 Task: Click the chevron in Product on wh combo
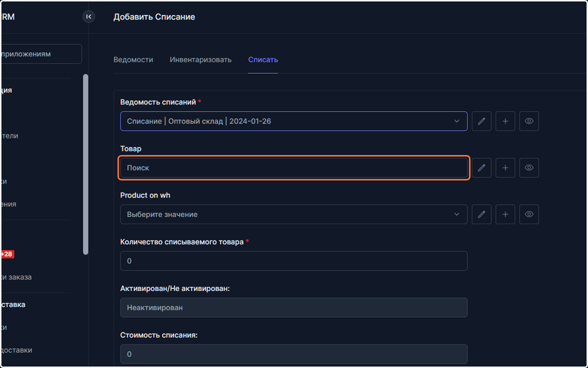click(x=457, y=214)
